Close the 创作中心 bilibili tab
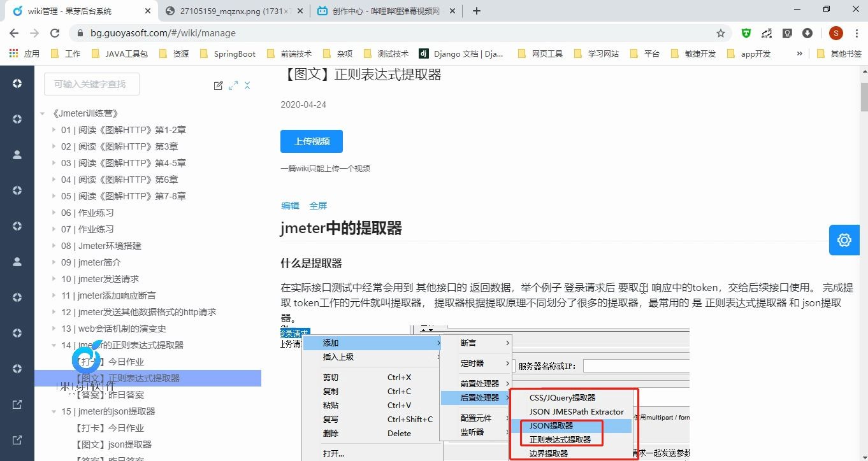Image resolution: width=868 pixels, height=461 pixels. pos(453,11)
